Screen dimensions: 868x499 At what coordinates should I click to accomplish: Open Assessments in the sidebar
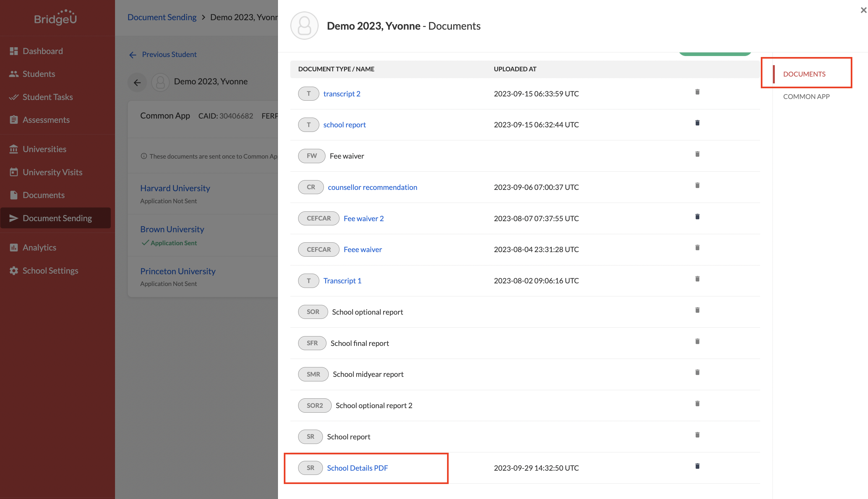(x=39, y=120)
